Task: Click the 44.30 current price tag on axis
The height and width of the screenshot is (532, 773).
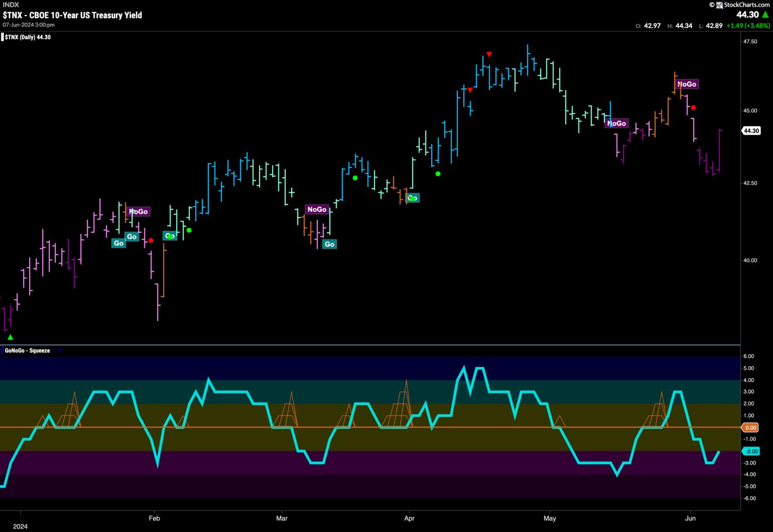Action: (751, 131)
